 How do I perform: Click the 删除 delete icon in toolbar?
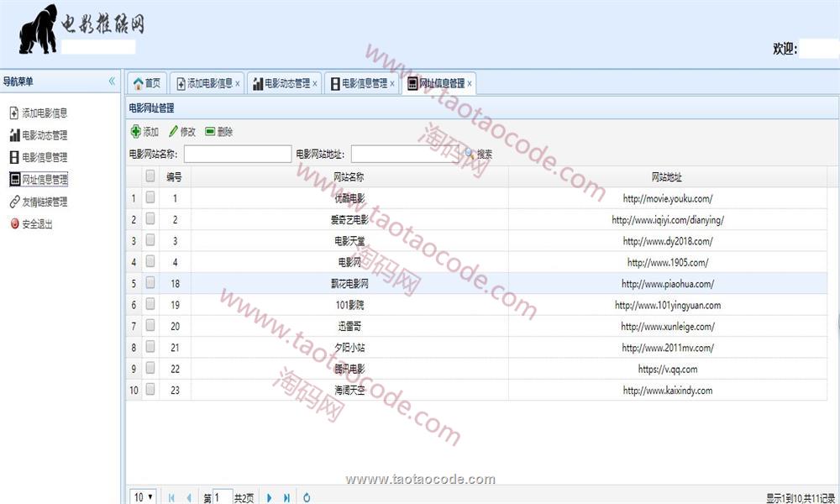point(210,132)
